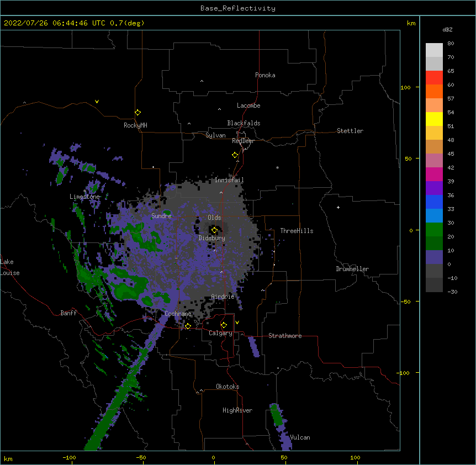Select the yellow radar site marker between Olds and Didsbury
This screenshot has width=476, height=465.
tap(215, 230)
